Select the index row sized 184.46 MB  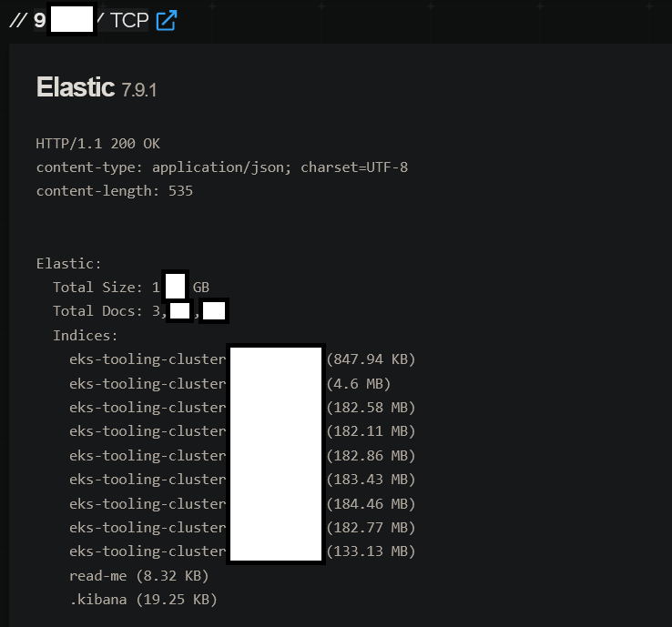pyautogui.click(x=146, y=503)
